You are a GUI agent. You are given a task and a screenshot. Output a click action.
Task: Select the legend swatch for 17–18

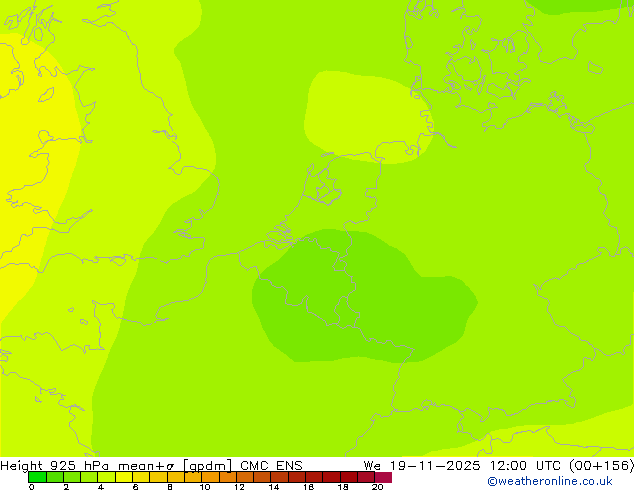click(332, 477)
